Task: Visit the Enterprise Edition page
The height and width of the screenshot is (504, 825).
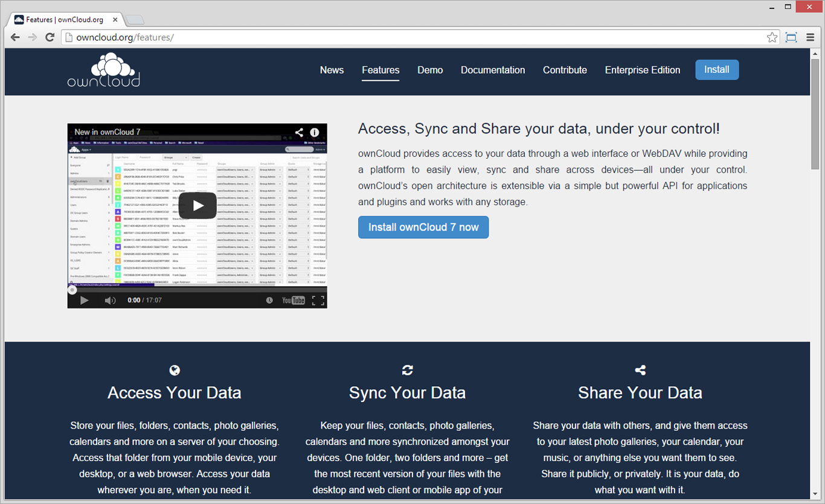Action: tap(643, 70)
